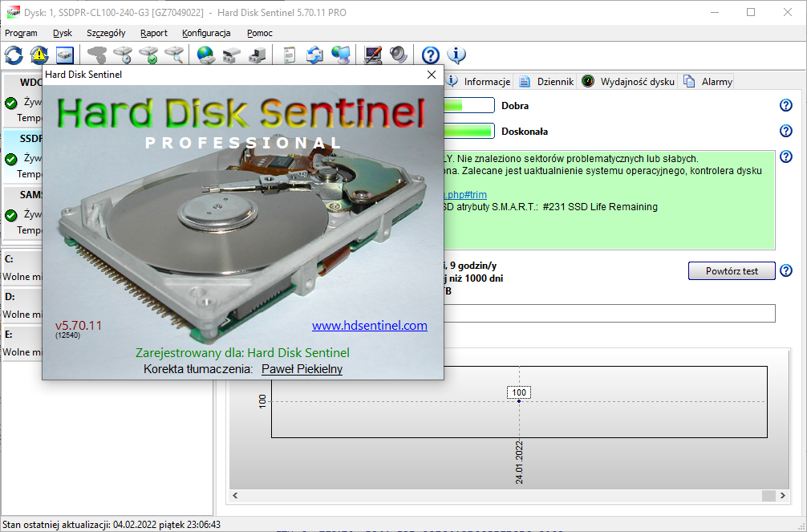Open the Pomoc menu
This screenshot has height=532, width=807.
[x=259, y=33]
